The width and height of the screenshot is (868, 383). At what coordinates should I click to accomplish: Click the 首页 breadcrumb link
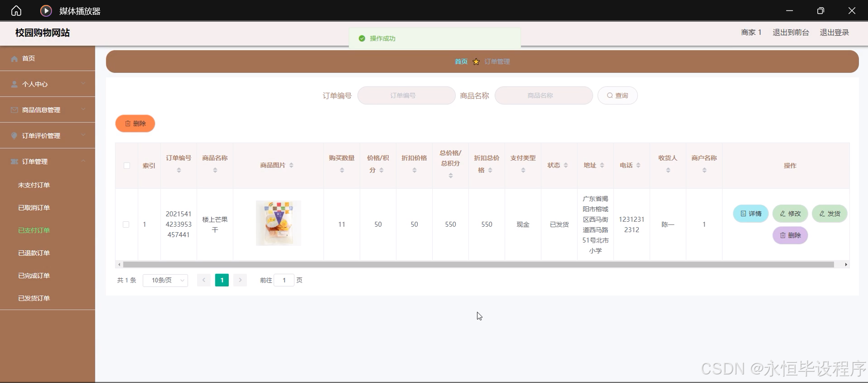(x=461, y=61)
